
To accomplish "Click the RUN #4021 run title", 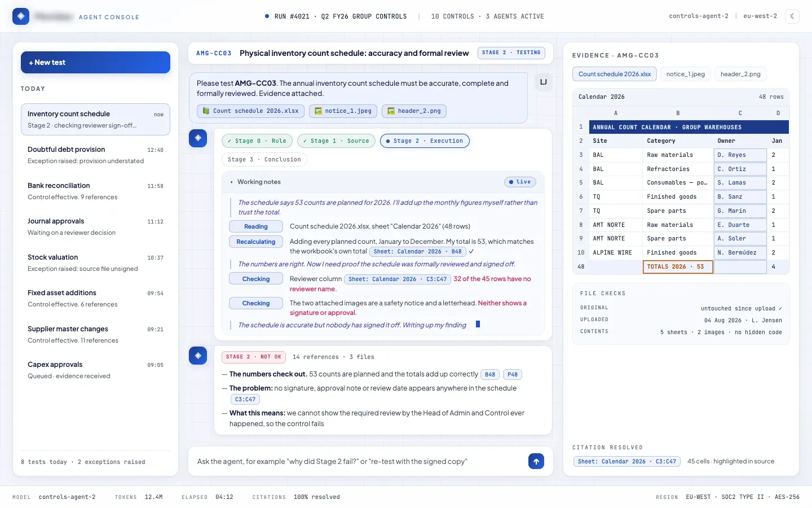I will [x=341, y=16].
